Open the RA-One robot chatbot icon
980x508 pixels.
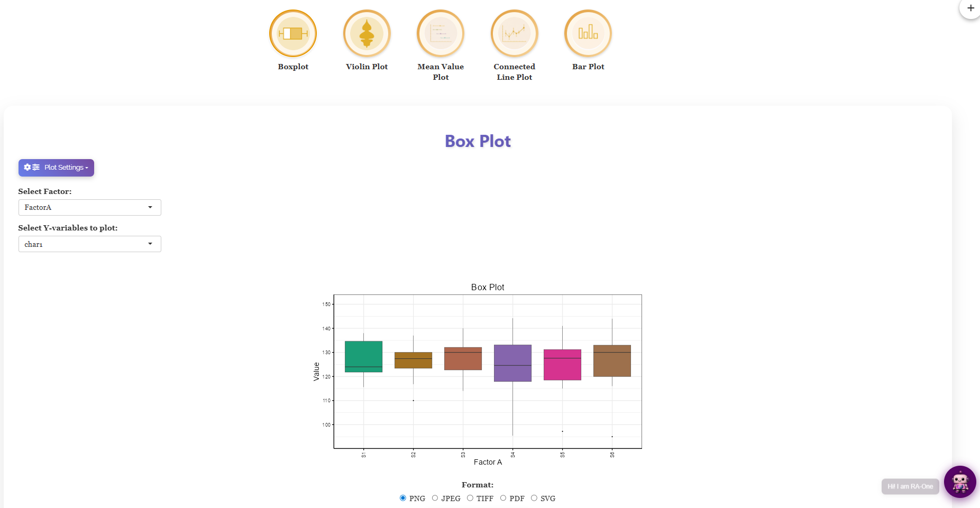coord(960,482)
